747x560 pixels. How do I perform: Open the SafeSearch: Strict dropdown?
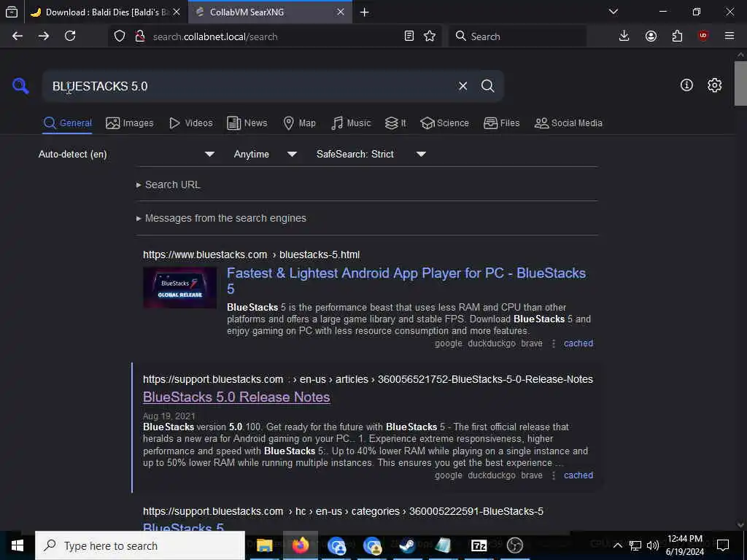371,155
